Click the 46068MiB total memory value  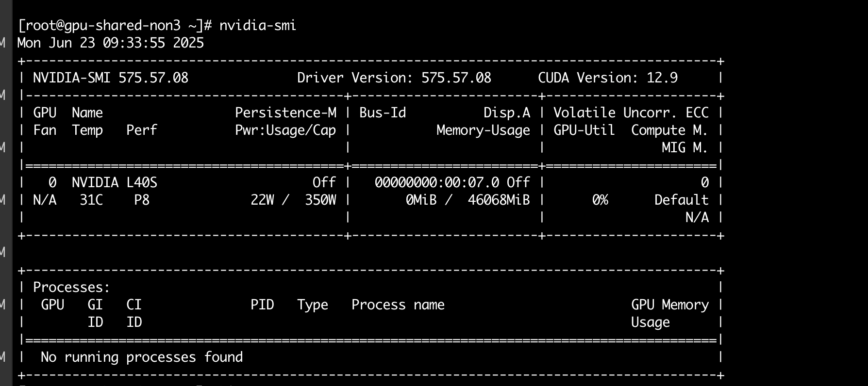pyautogui.click(x=499, y=200)
